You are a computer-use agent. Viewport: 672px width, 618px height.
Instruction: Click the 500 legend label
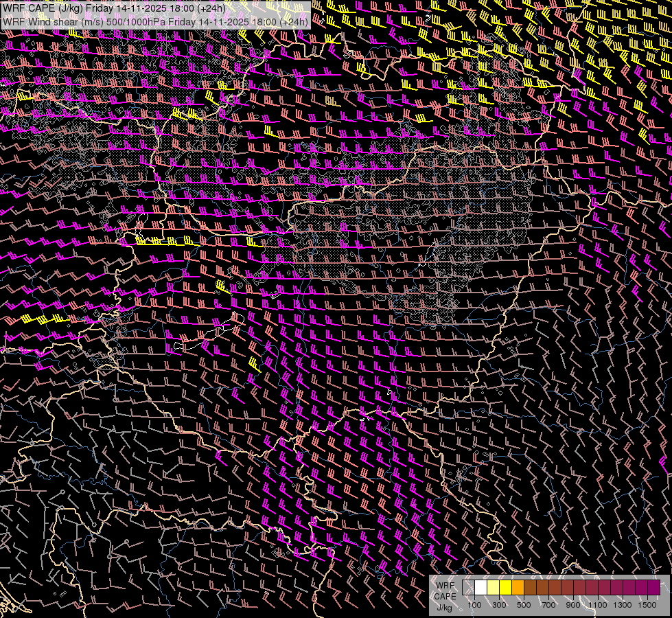[524, 605]
